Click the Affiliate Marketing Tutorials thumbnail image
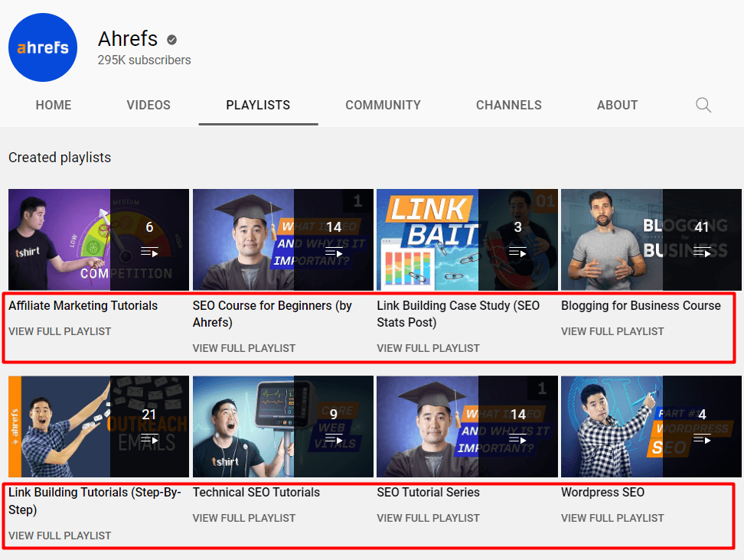This screenshot has width=744, height=560. 99,240
